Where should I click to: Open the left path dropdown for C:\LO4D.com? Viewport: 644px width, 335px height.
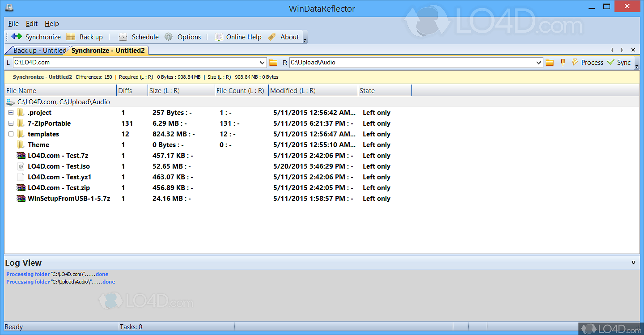coord(263,62)
